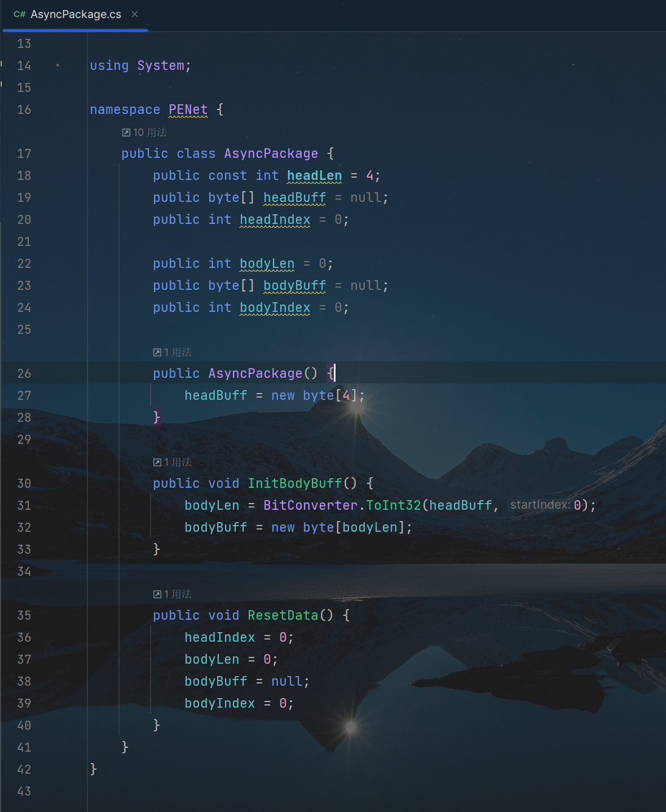The height and width of the screenshot is (812, 666).
Task: Click 'bodyLen = 0' on line 37
Action: [228, 660]
